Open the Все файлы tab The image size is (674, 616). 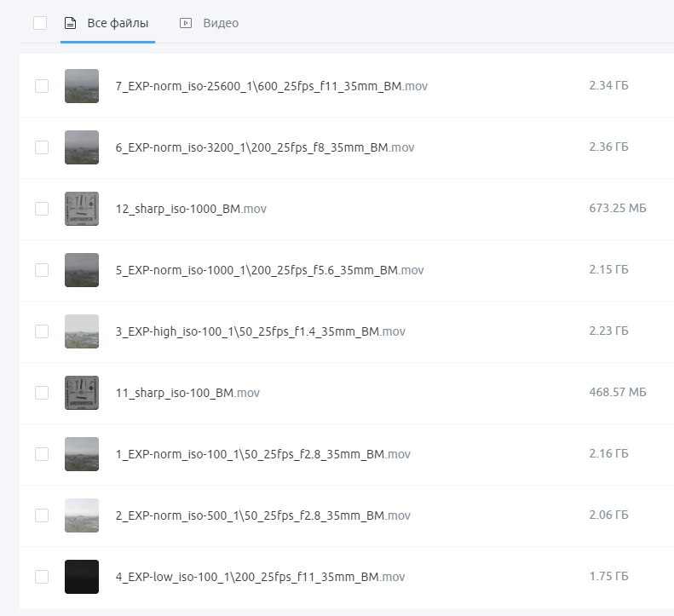118,23
